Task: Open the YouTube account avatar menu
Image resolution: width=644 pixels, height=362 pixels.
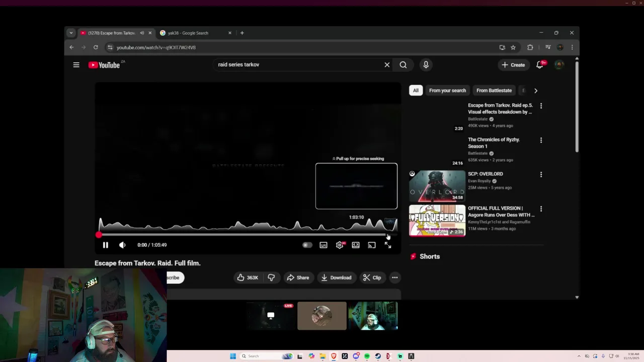Action: (x=559, y=65)
